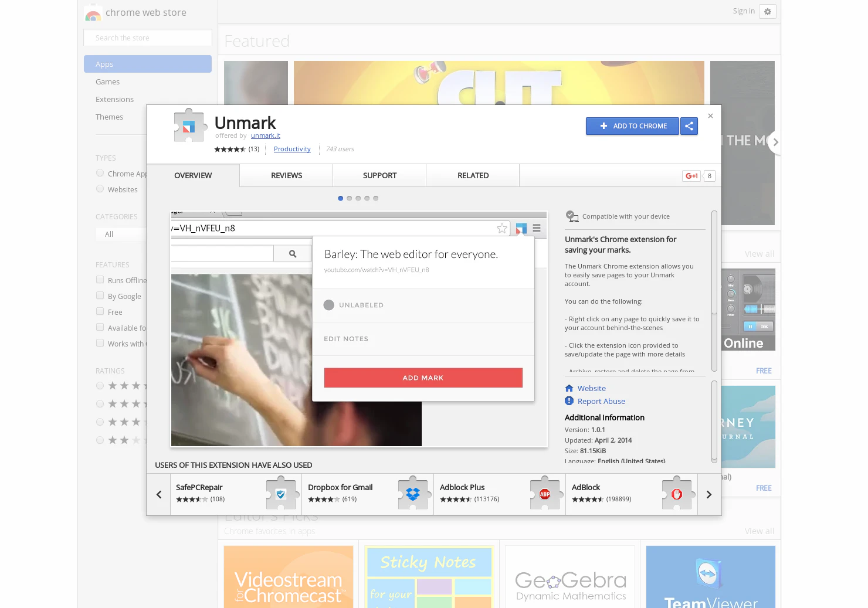Click the Chrome Web Store logo
Screen dimensions: 868x608
click(x=93, y=12)
